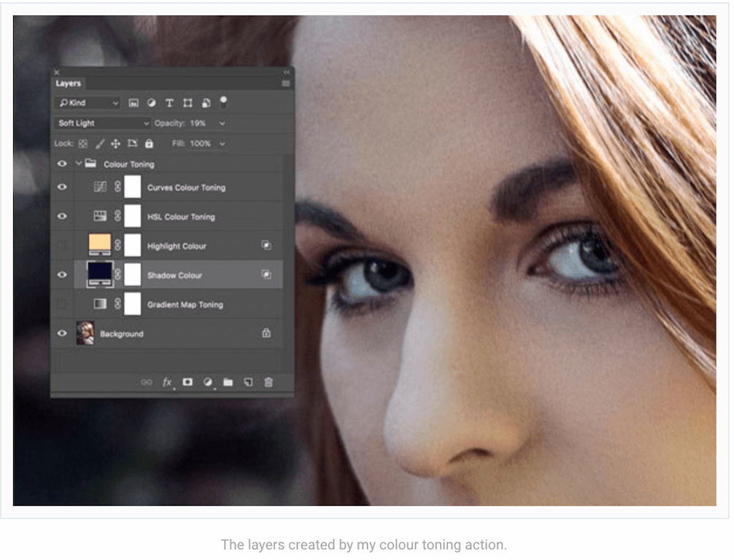
Task: Click the Link Layers icon
Action: 146,382
